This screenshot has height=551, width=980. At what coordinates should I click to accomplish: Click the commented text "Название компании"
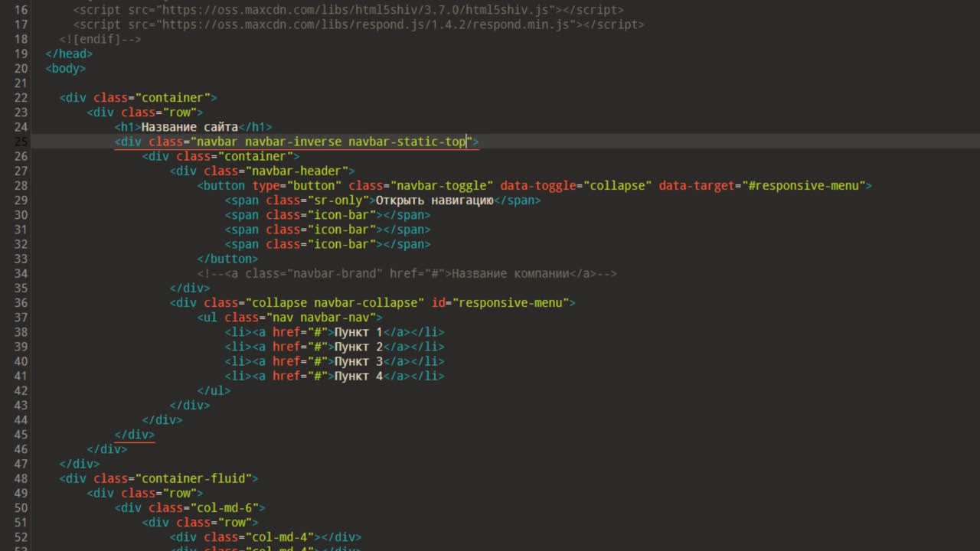click(511, 273)
